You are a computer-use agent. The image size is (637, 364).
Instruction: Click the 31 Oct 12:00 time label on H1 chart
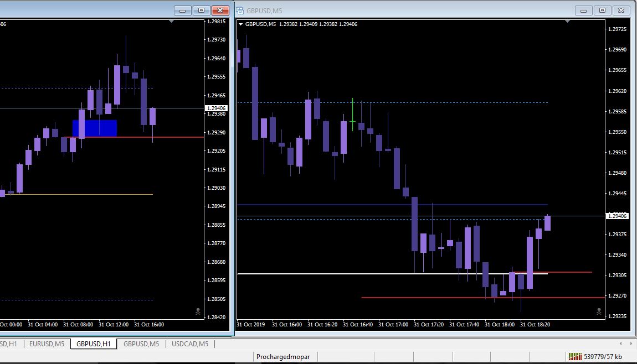click(114, 325)
